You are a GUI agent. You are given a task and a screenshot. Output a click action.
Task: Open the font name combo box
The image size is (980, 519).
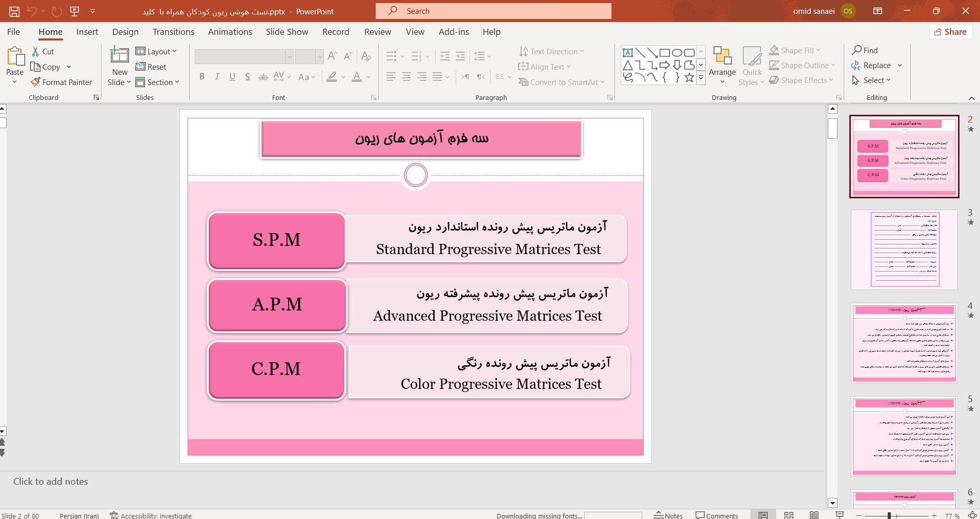click(244, 56)
